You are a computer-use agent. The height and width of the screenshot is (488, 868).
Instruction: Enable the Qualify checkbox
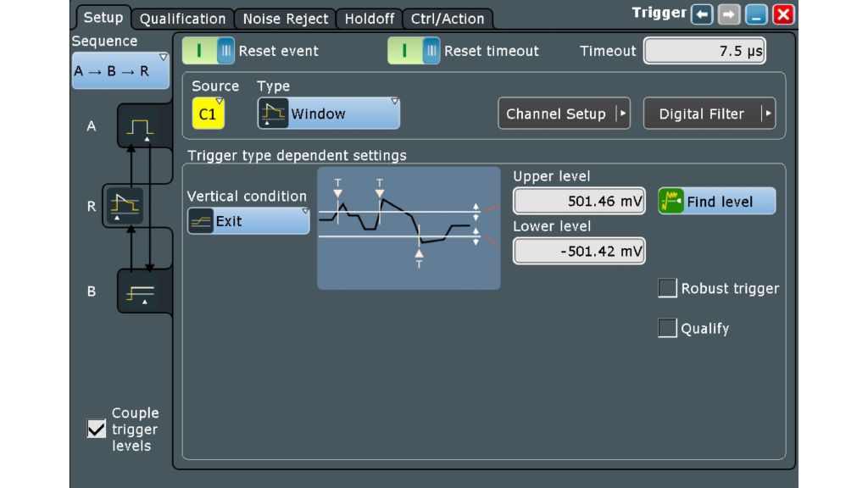click(666, 328)
